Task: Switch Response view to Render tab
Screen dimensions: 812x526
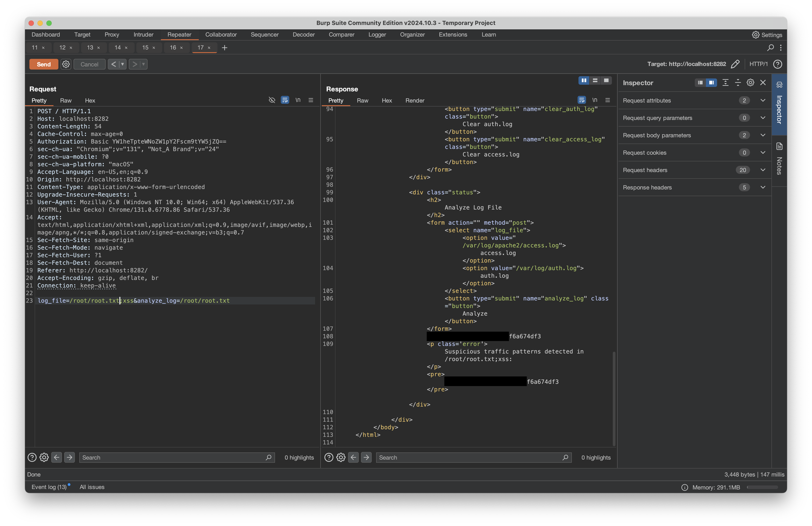Action: click(x=414, y=101)
